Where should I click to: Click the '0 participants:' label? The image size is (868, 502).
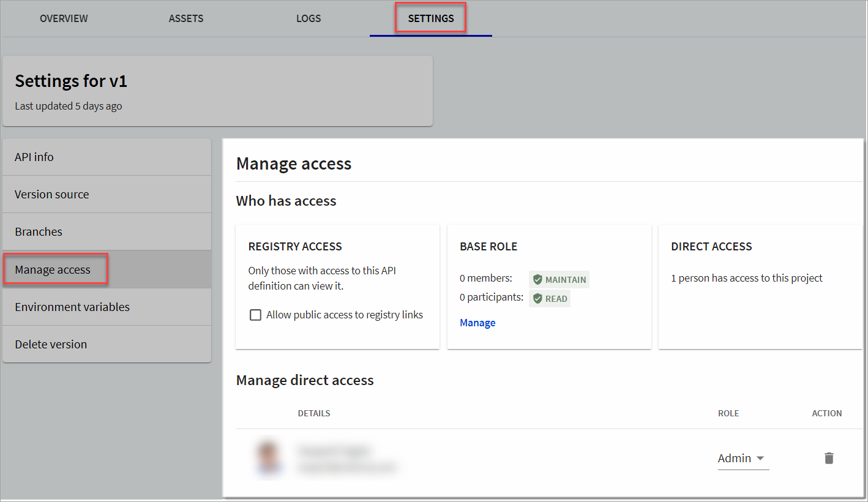coord(492,297)
